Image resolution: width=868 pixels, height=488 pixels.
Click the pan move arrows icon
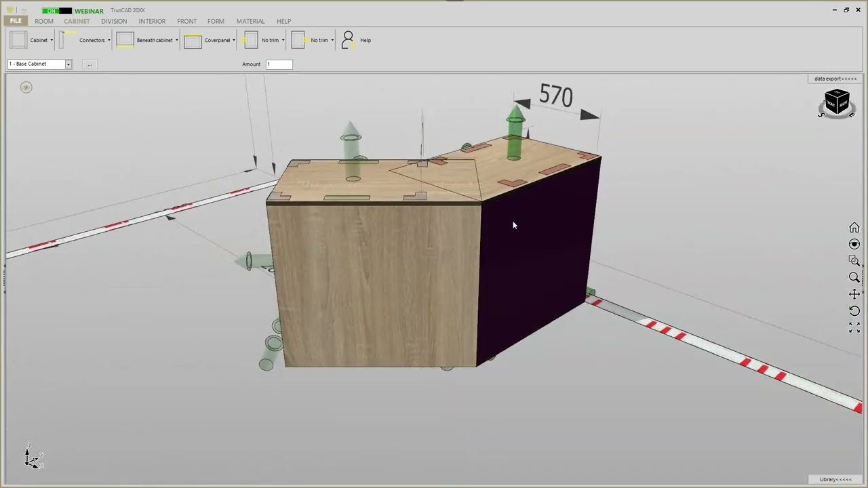[x=854, y=294]
